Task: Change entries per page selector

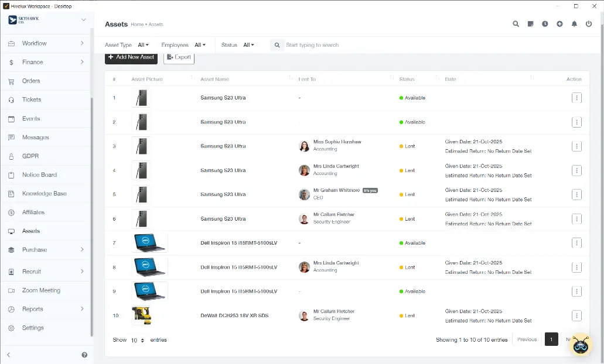Action: pyautogui.click(x=137, y=340)
